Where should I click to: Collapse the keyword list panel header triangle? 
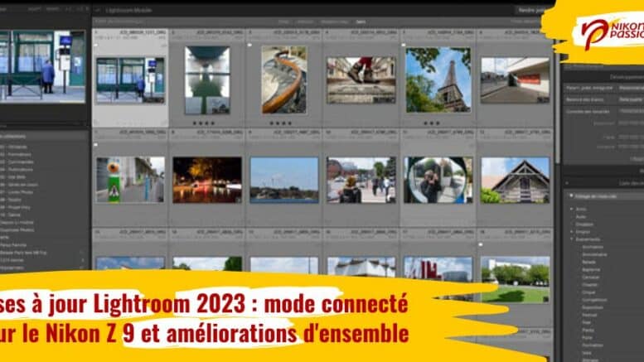click(x=567, y=183)
